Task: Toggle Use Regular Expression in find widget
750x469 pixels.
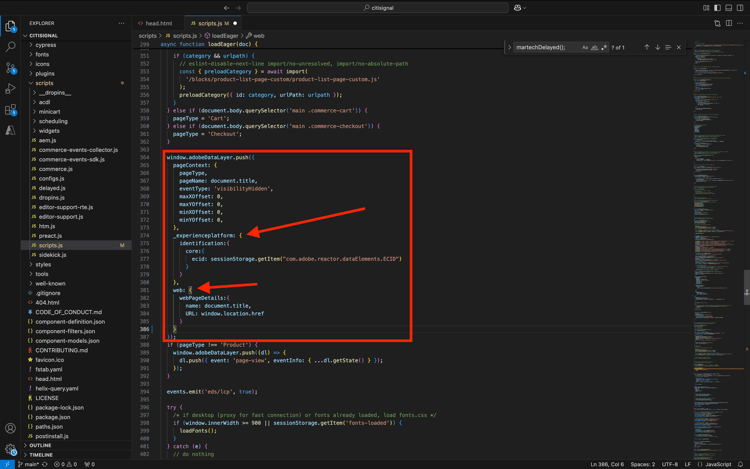Action: 604,47
